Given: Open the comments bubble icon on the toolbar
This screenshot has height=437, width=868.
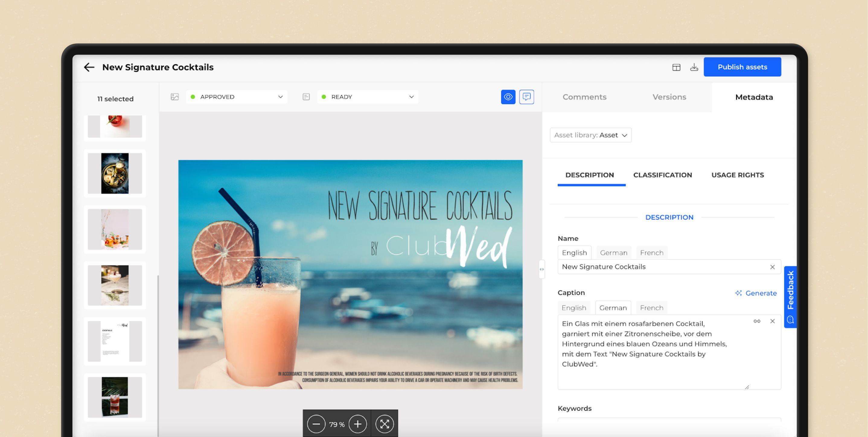Looking at the screenshot, I should [527, 97].
